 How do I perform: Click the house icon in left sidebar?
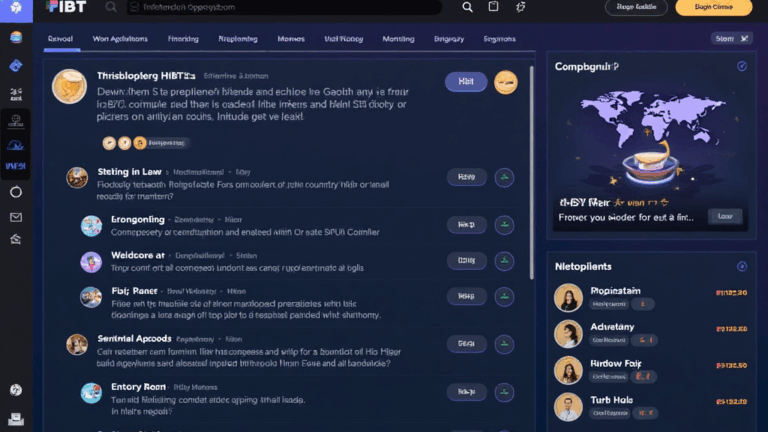(x=16, y=239)
